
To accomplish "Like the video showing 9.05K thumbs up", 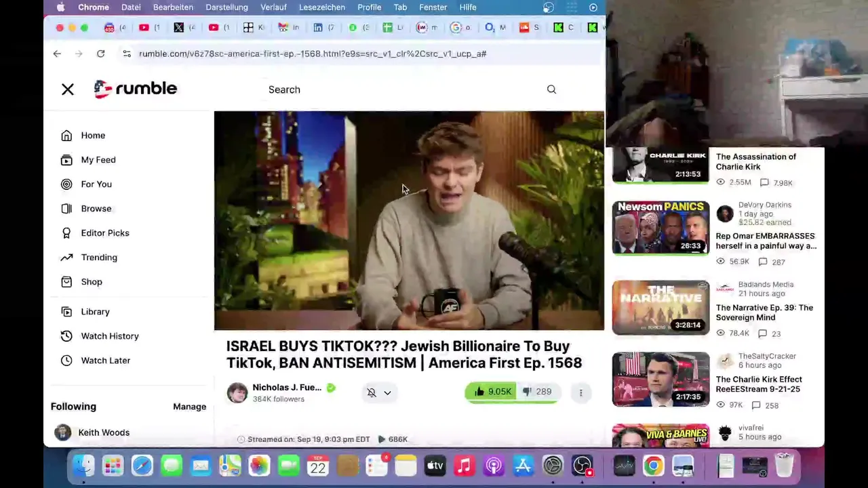I will 492,392.
